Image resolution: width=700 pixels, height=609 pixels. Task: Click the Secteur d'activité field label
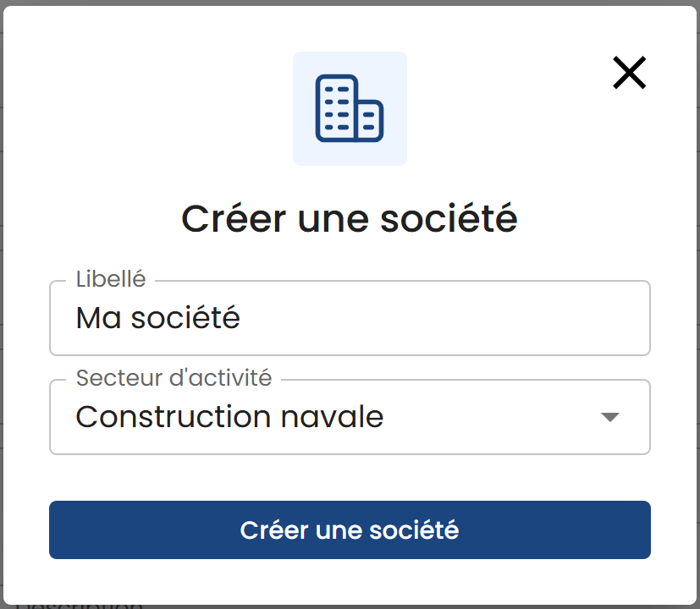point(174,377)
